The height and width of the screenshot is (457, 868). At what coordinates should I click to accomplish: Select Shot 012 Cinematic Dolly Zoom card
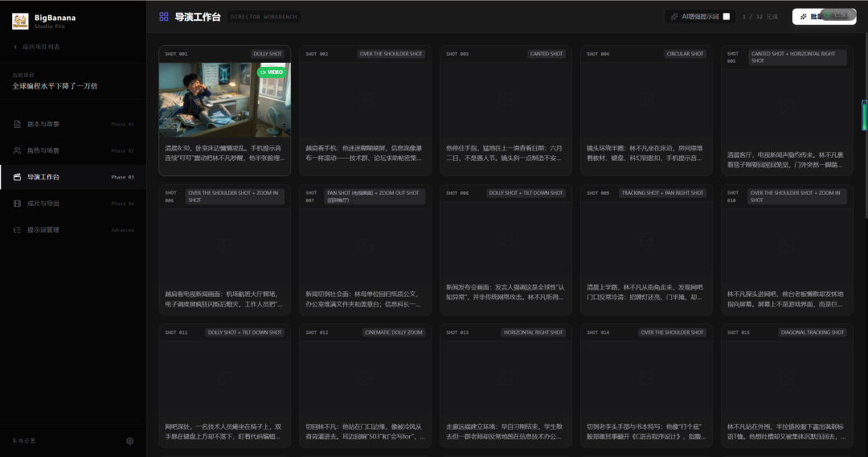click(x=365, y=386)
